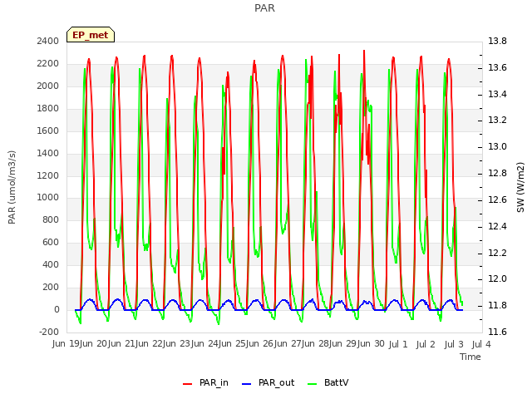532x399 pixels.
Task: Click the Jun 19 x-axis tick label
Action: 66,343
